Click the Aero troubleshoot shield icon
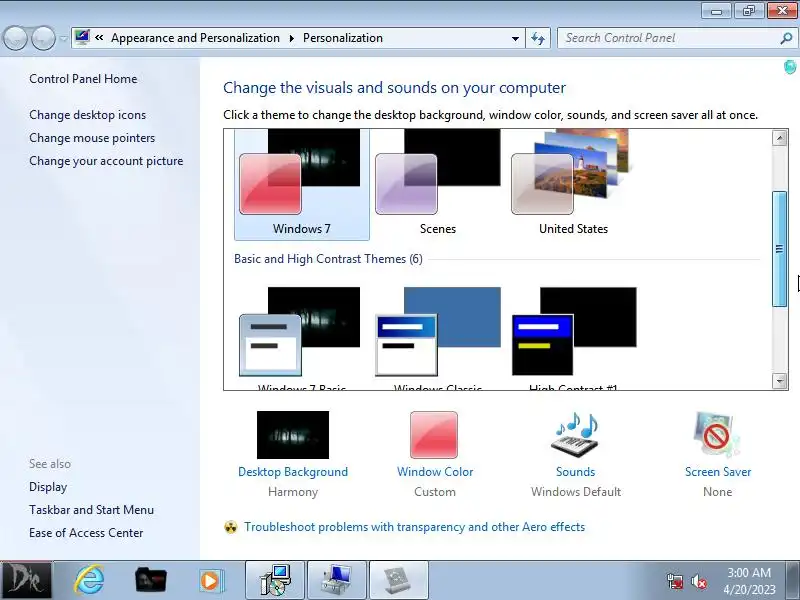This screenshot has height=600, width=800. point(231,527)
